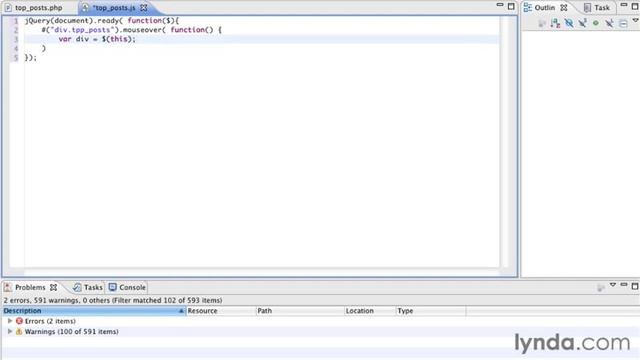Click the yellow warning icon beside Warnings

19,331
